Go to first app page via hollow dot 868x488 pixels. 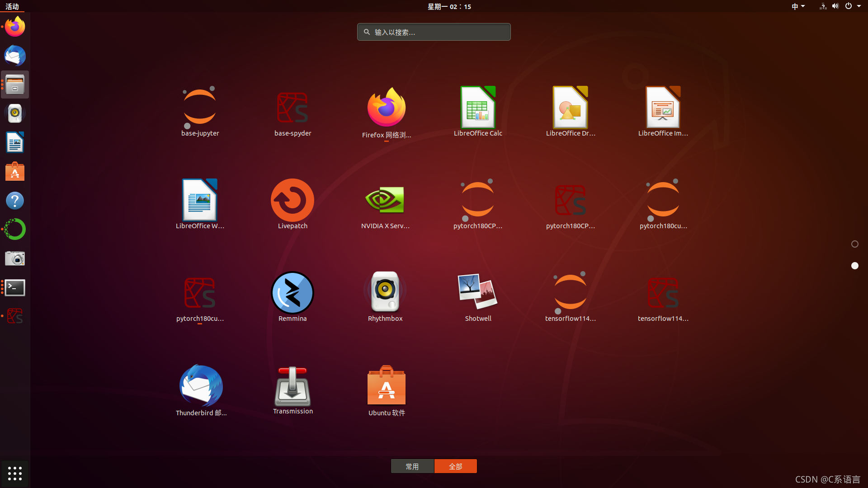pyautogui.click(x=855, y=244)
